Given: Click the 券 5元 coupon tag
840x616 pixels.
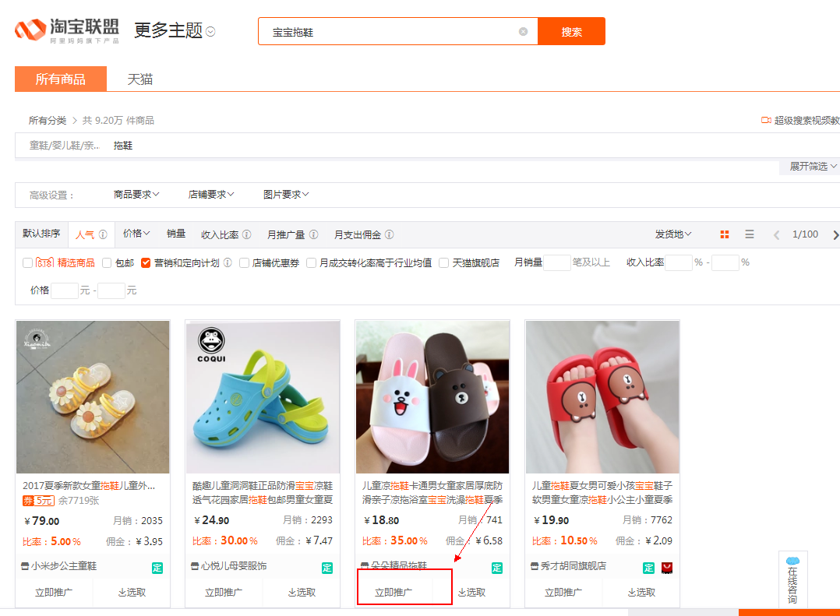Looking at the screenshot, I should [38, 501].
